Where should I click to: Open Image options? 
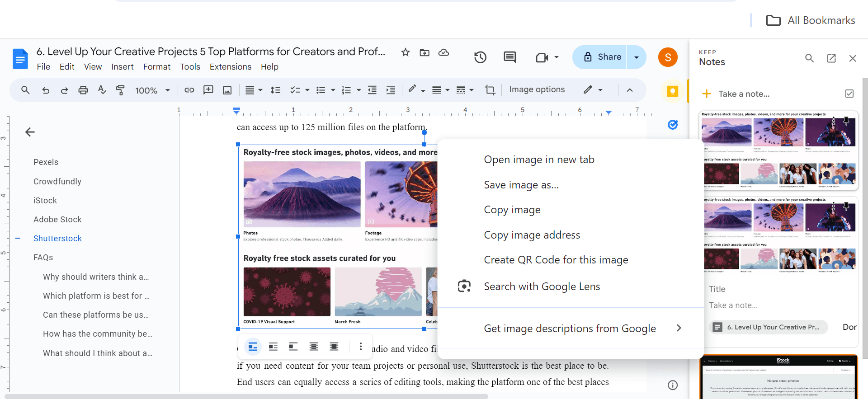537,89
